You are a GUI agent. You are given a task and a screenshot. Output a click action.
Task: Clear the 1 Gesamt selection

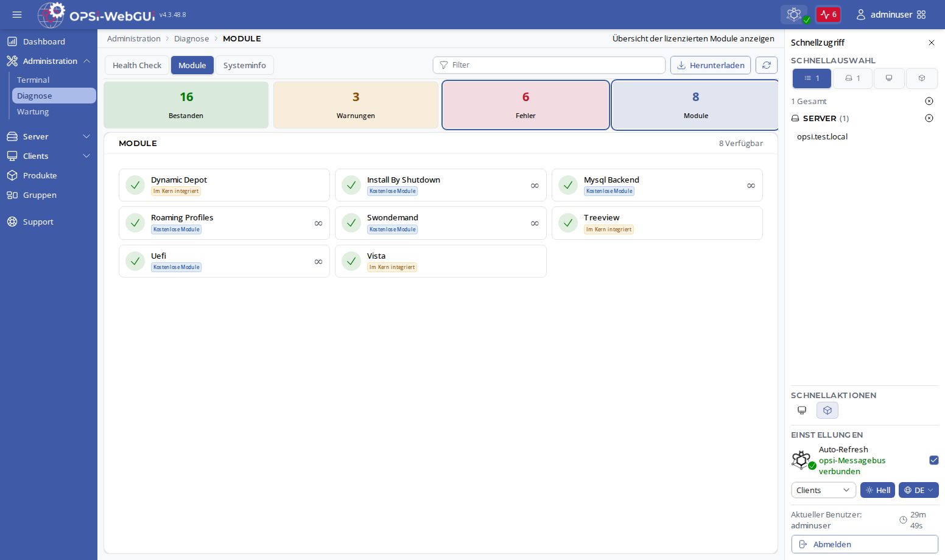929,101
